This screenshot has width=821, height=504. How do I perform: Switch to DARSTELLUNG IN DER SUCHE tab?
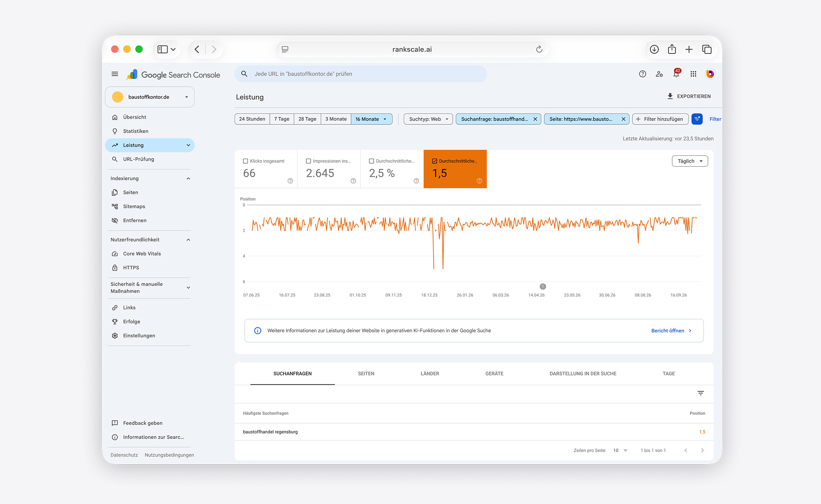tap(583, 374)
